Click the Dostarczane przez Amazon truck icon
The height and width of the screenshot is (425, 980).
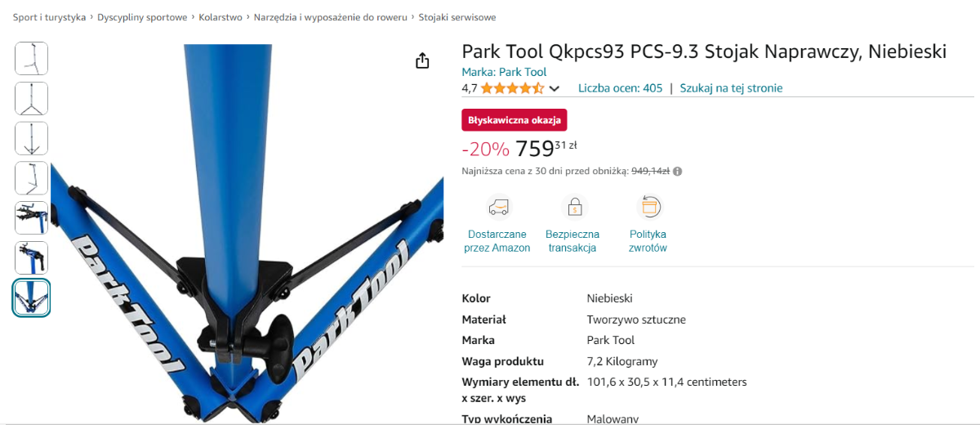click(x=497, y=208)
